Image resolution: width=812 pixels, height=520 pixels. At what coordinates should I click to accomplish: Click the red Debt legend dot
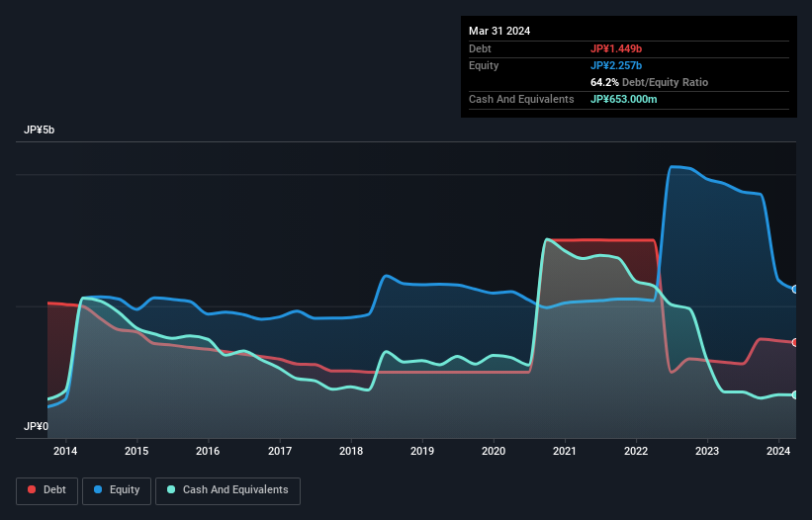[32, 489]
